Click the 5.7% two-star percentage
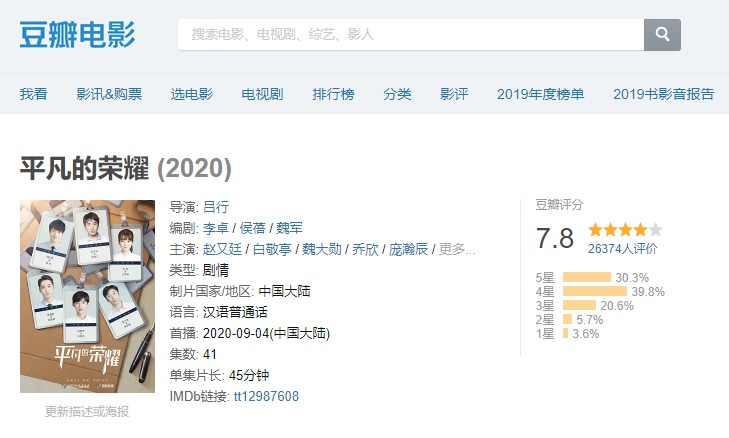The width and height of the screenshot is (729, 438). 590,319
